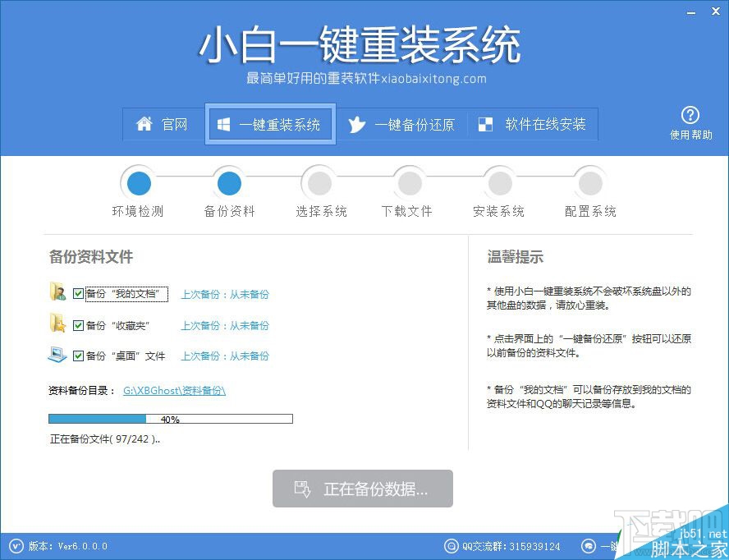Open 使用帮助 question mark icon
Screen dimensions: 729x560
[x=690, y=115]
